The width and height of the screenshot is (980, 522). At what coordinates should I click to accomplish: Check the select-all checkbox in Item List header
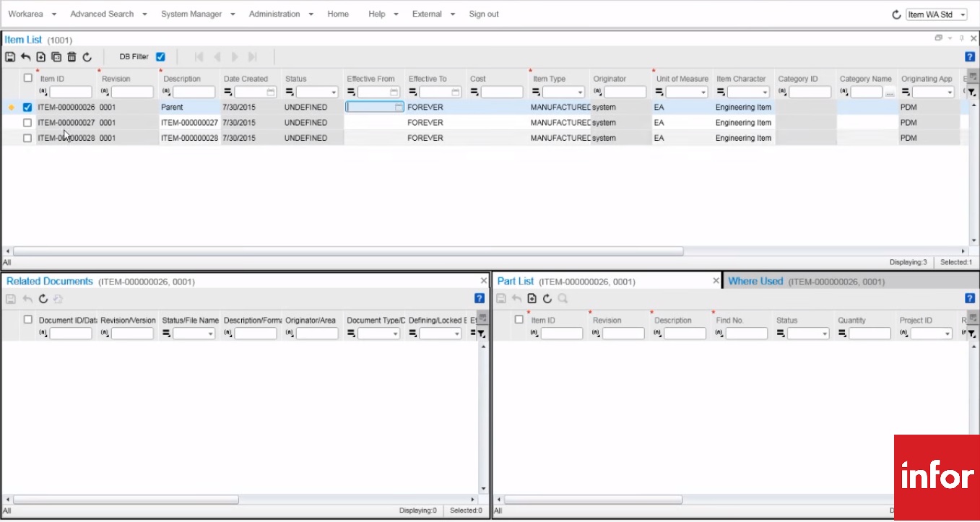tap(27, 77)
